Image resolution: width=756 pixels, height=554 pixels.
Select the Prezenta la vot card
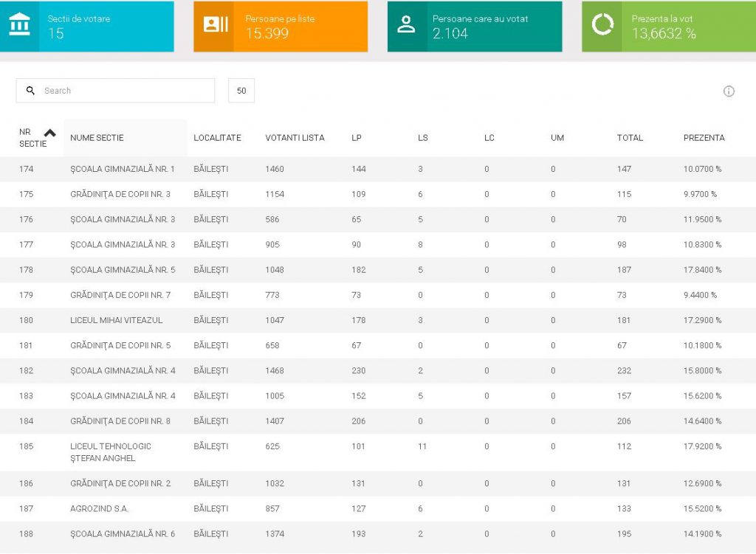click(x=669, y=26)
